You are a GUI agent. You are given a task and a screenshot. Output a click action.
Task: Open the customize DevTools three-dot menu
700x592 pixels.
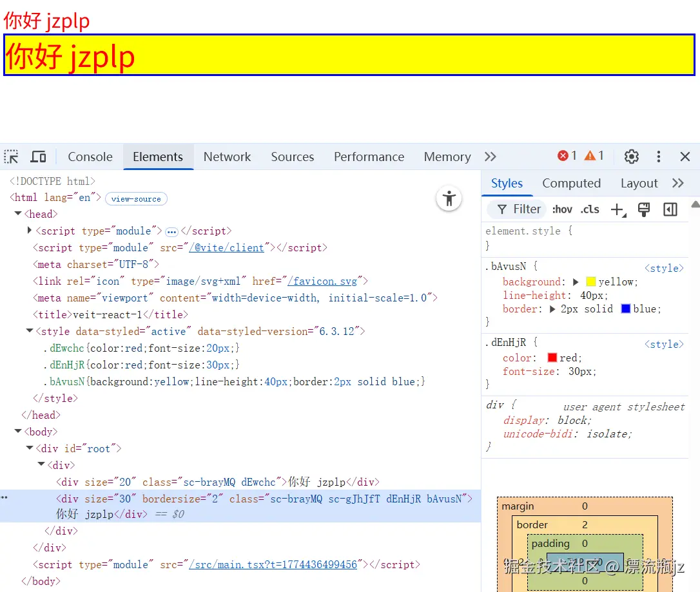click(x=658, y=157)
